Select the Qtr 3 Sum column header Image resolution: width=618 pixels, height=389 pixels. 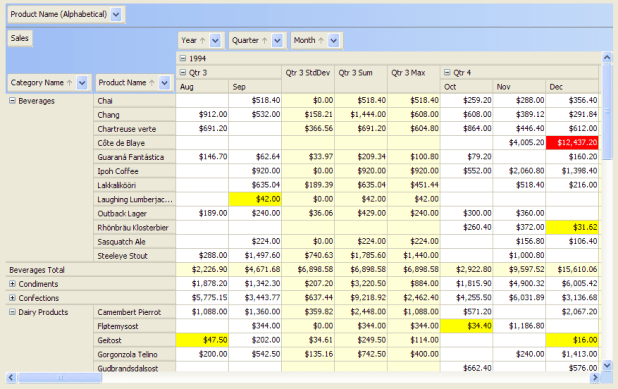coord(361,79)
